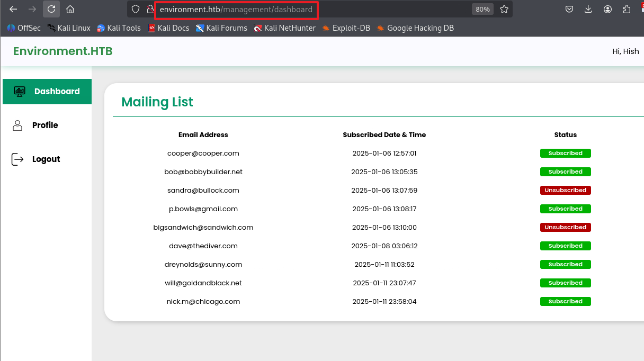Image resolution: width=644 pixels, height=361 pixels.
Task: Go to the browser home icon
Action: [70, 9]
